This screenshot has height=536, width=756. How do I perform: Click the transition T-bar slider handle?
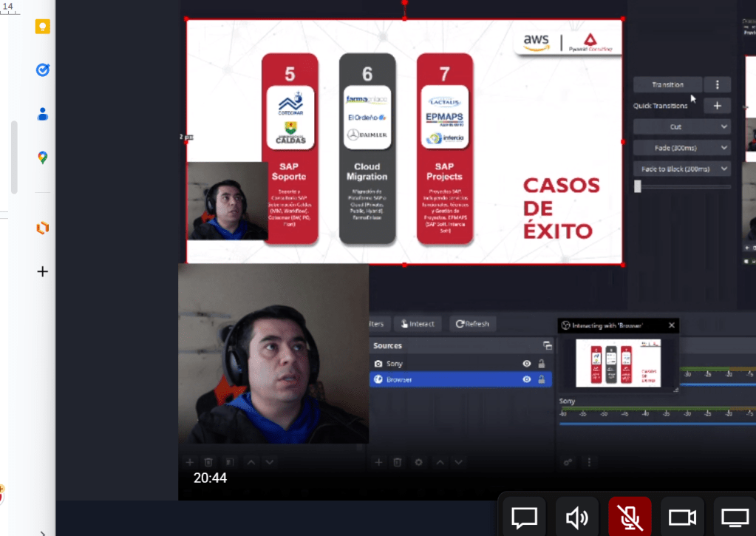[638, 186]
